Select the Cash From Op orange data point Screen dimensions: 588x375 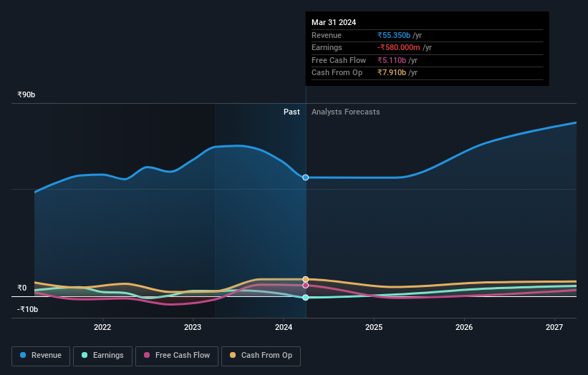point(306,280)
